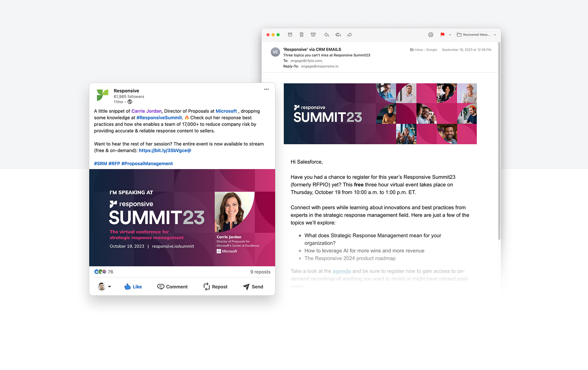Move email to junk with junk box icon
Screen dimensions: 588x370
point(313,35)
